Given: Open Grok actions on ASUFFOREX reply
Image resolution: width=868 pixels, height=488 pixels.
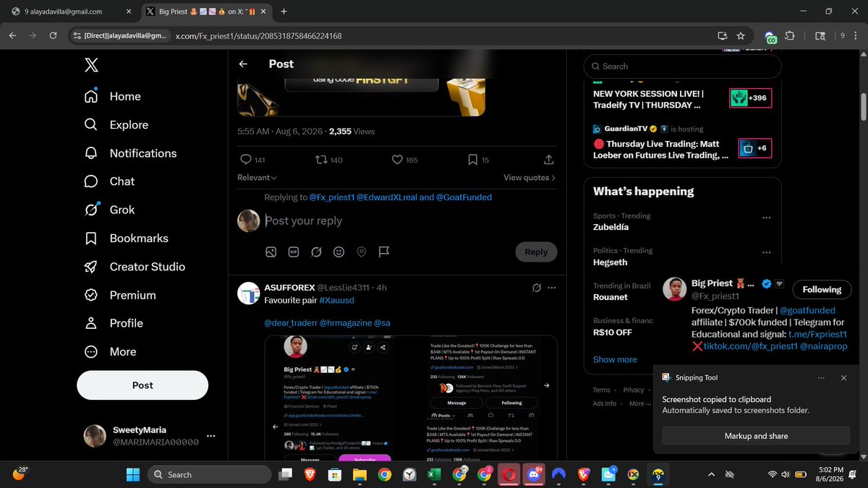Looking at the screenshot, I should click(536, 288).
